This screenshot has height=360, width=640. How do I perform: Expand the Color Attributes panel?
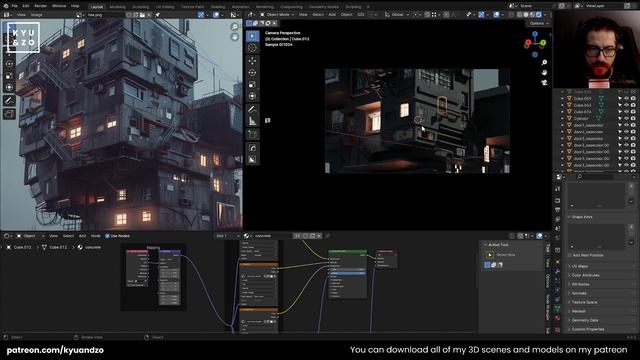coord(601,275)
